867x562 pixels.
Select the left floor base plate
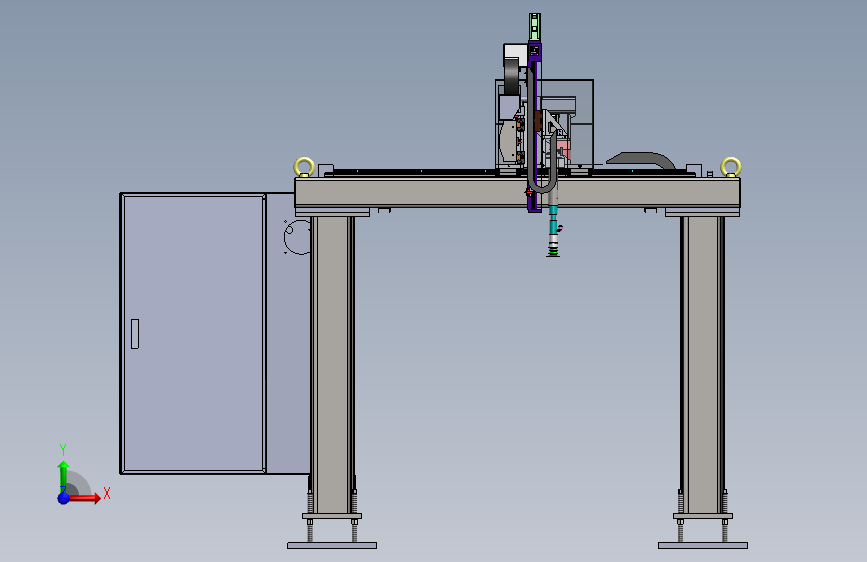pos(332,545)
